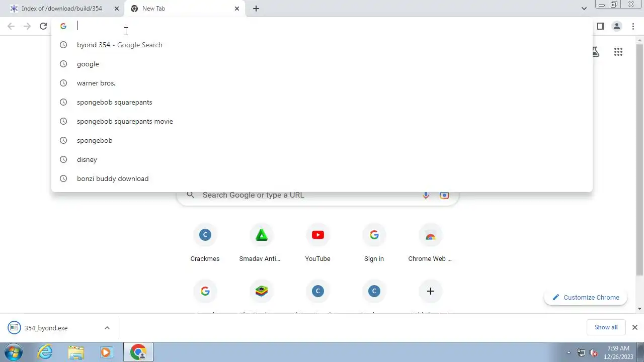Open the Smadav Antivirus shortcut

[x=261, y=243]
